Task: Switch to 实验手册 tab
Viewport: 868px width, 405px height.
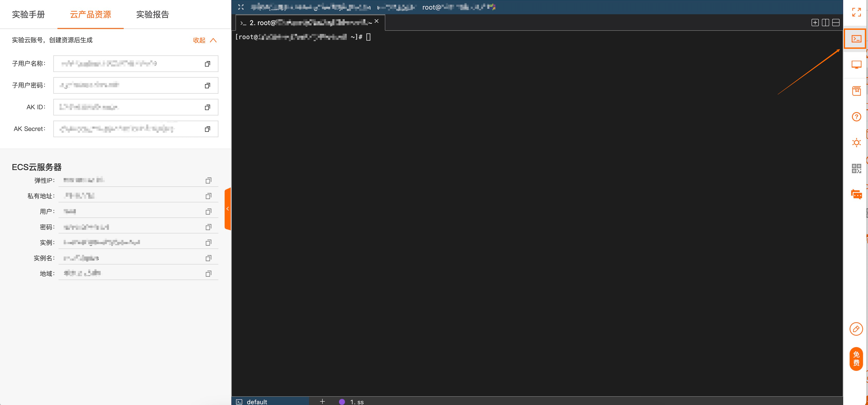Action: [x=28, y=15]
